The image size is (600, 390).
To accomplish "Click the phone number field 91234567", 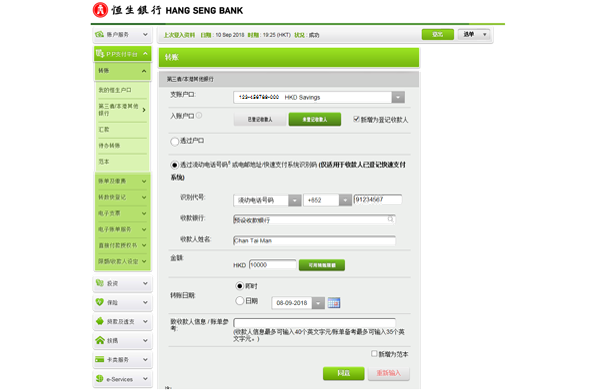I will (378, 199).
